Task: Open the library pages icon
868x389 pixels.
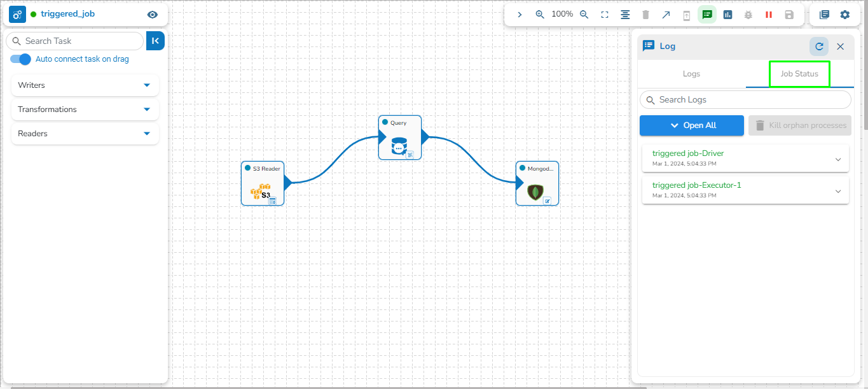Action: tap(824, 15)
